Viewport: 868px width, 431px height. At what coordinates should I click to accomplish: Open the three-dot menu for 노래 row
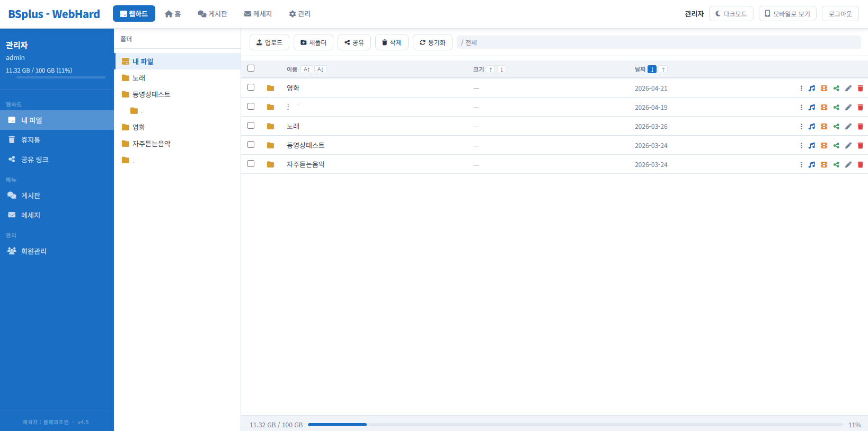pyautogui.click(x=801, y=127)
